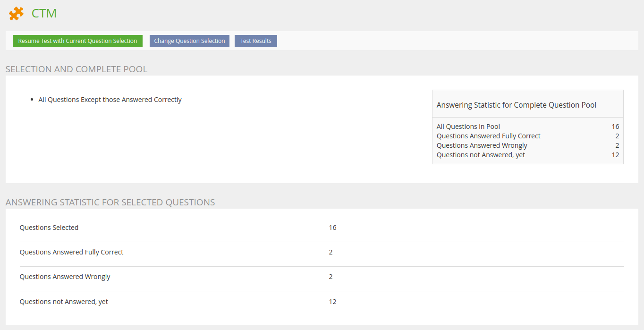This screenshot has width=644, height=330.
Task: Click 'Questions Answered Wrongly' in pool table
Action: pyautogui.click(x=482, y=145)
